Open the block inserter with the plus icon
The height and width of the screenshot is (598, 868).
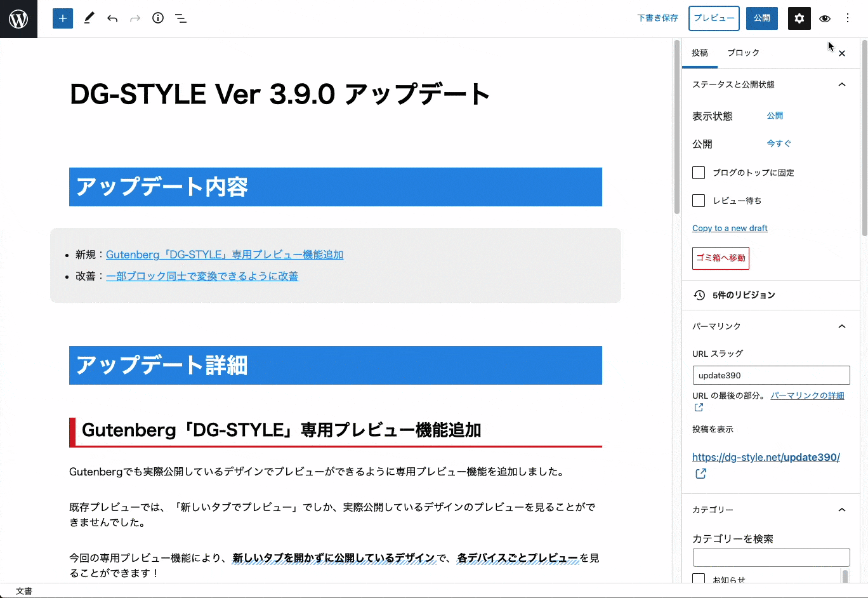tap(62, 18)
